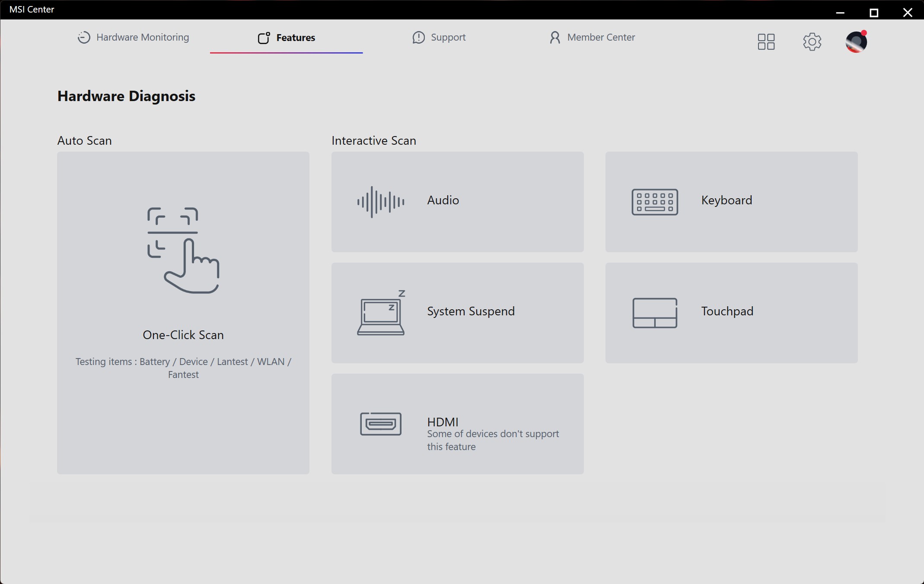Open the apps grid view icon

coord(766,42)
